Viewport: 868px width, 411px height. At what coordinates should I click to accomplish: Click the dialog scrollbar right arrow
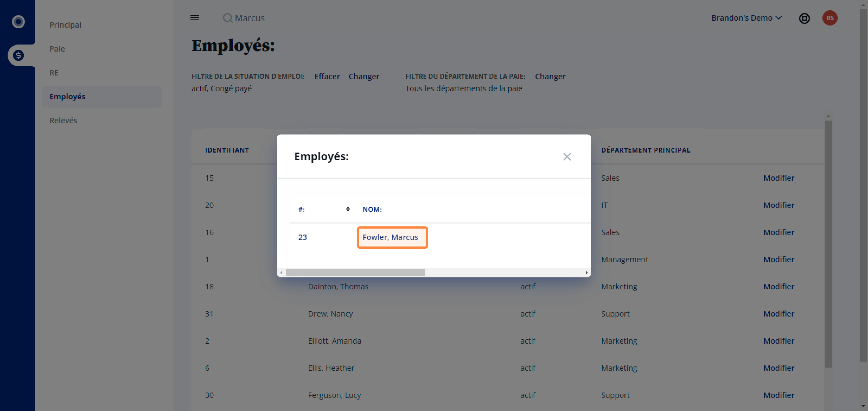(587, 273)
